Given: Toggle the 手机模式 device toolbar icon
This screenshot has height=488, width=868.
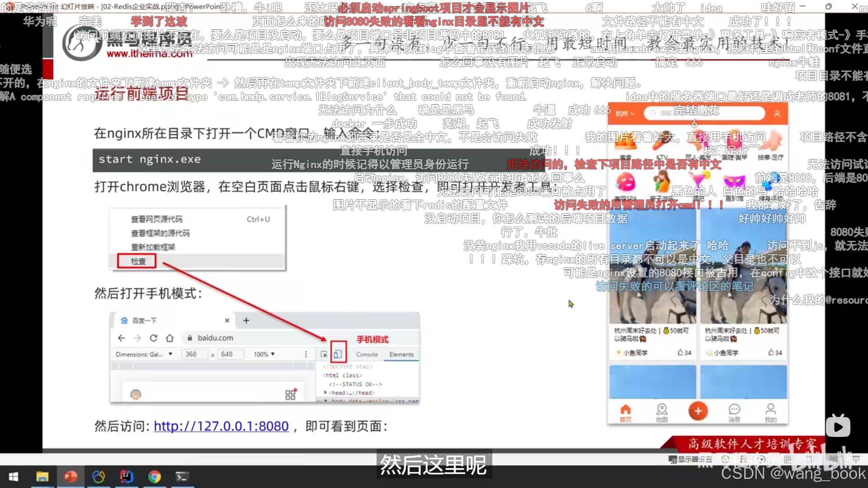Looking at the screenshot, I should [x=338, y=354].
